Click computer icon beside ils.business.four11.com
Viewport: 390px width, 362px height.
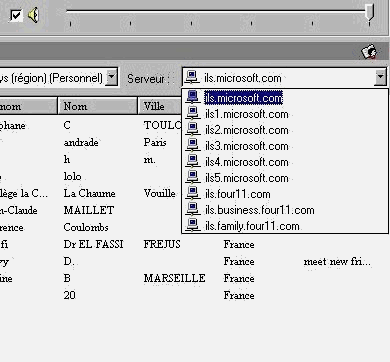pyautogui.click(x=193, y=210)
